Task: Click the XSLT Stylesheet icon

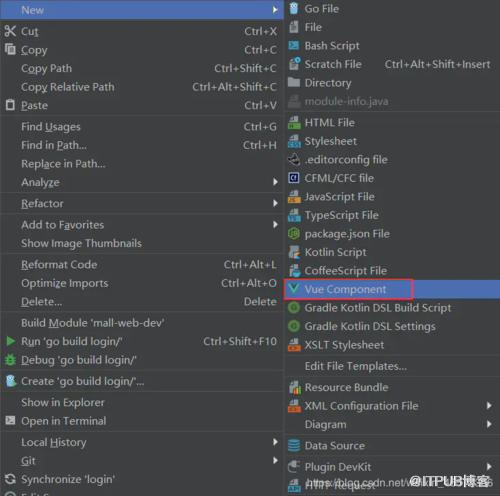Action: 294,345
